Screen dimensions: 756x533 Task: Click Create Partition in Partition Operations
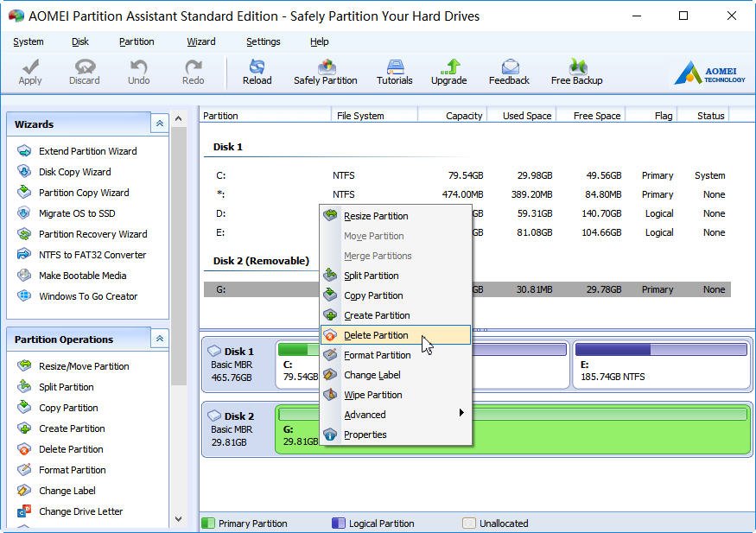click(x=72, y=428)
